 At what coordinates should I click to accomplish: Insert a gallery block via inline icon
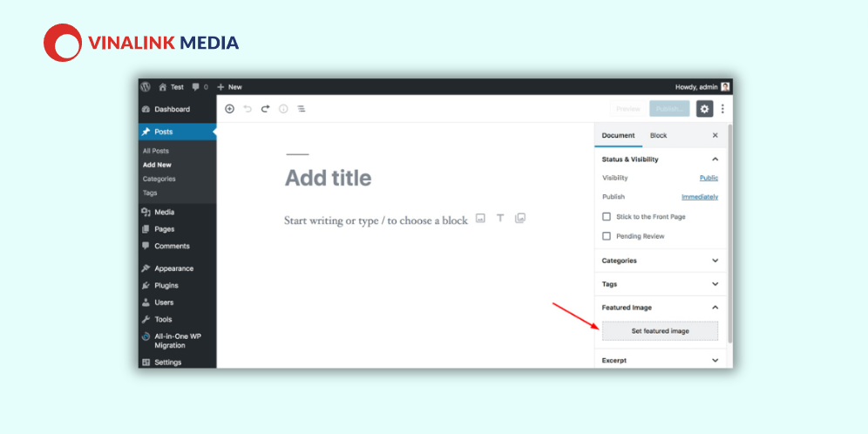tap(519, 218)
